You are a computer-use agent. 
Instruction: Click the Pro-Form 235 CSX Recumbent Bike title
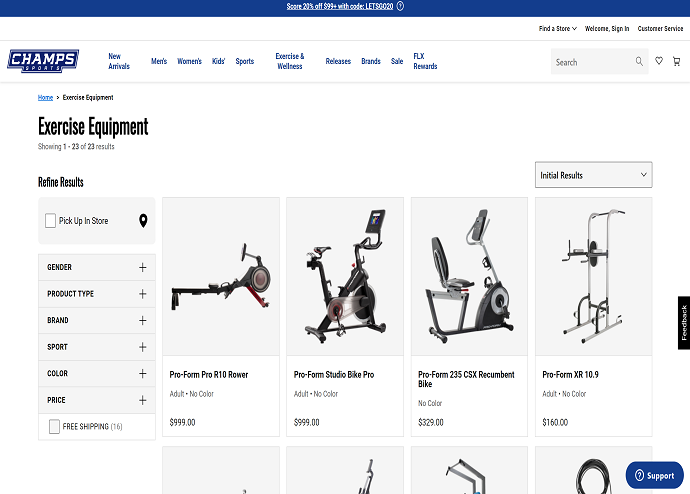tap(466, 379)
